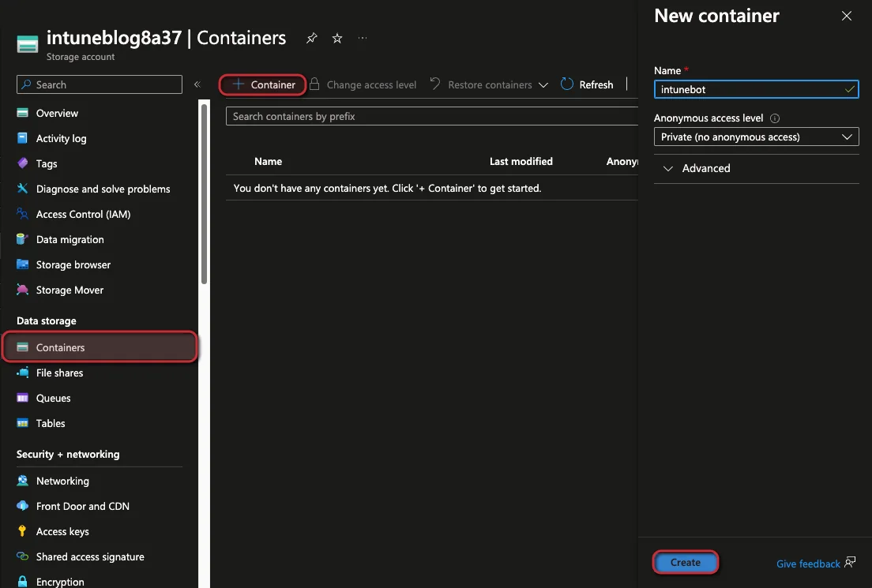The width and height of the screenshot is (872, 588).
Task: Open the Restore containers dropdown chevron
Action: [543, 85]
